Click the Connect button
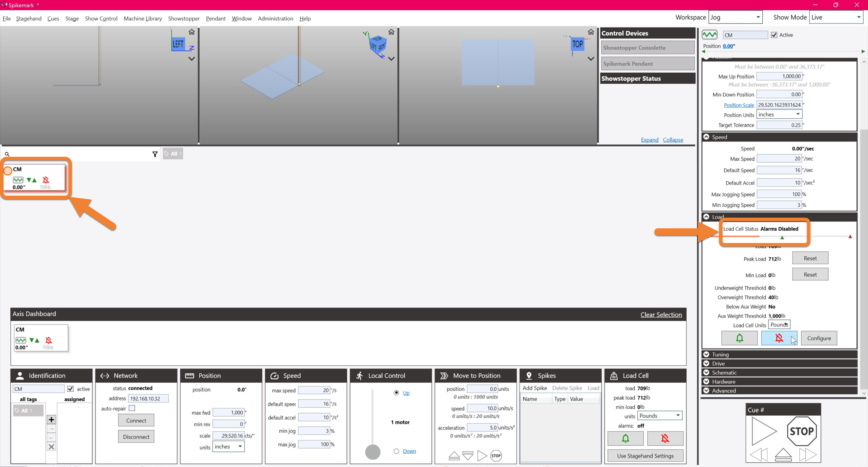 [x=136, y=420]
